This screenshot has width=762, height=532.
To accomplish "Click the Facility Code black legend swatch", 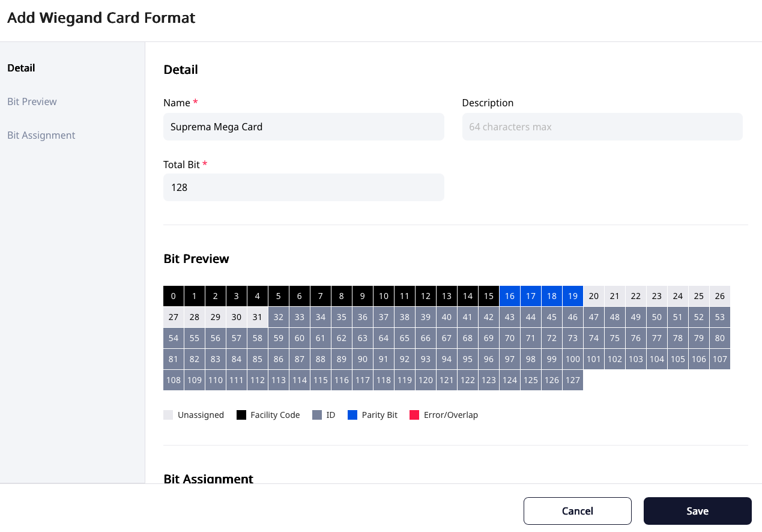I will pos(241,415).
